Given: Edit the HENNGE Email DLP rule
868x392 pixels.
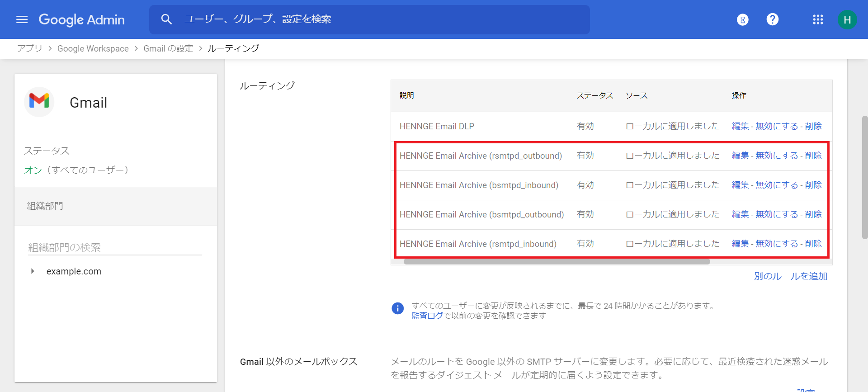Looking at the screenshot, I should point(740,126).
